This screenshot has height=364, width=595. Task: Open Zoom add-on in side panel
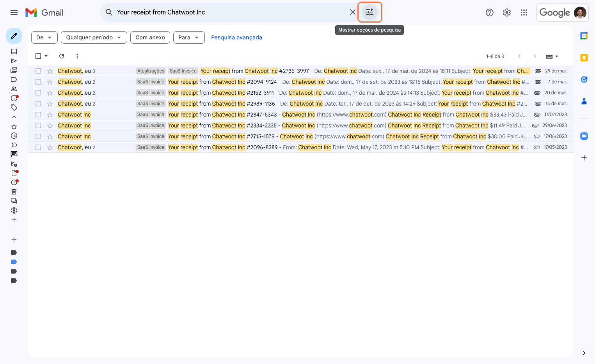pyautogui.click(x=584, y=136)
